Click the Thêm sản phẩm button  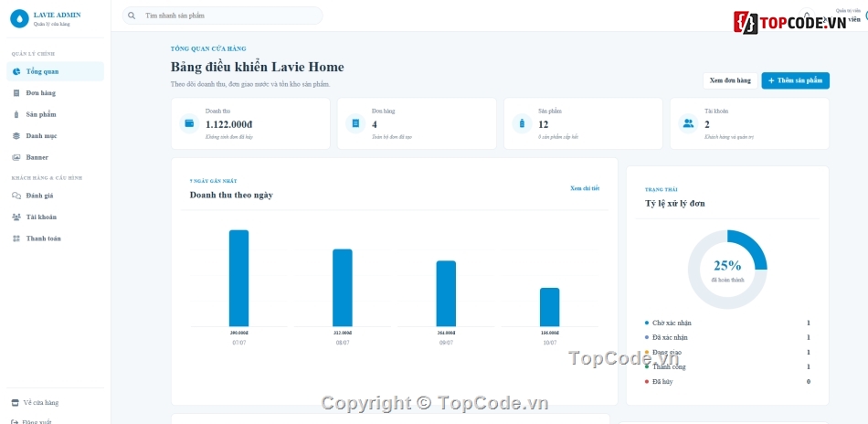pyautogui.click(x=796, y=80)
